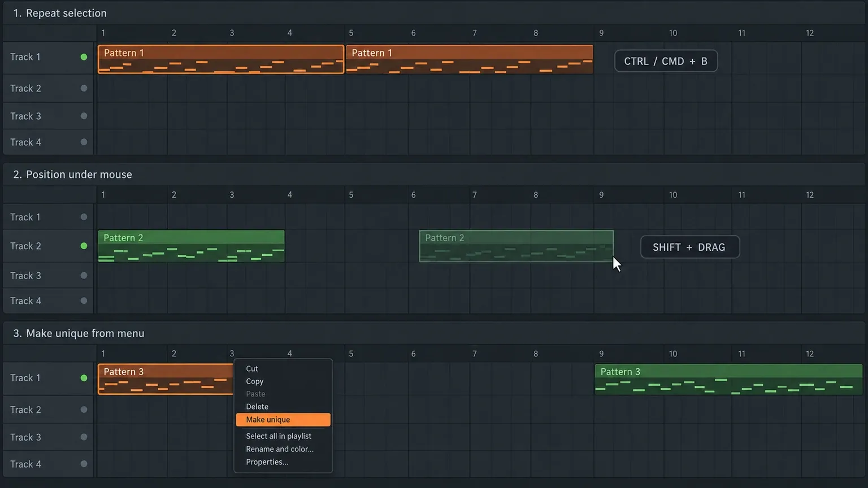
Task: Click bar 9 on the Make unique ruler
Action: pos(601,354)
